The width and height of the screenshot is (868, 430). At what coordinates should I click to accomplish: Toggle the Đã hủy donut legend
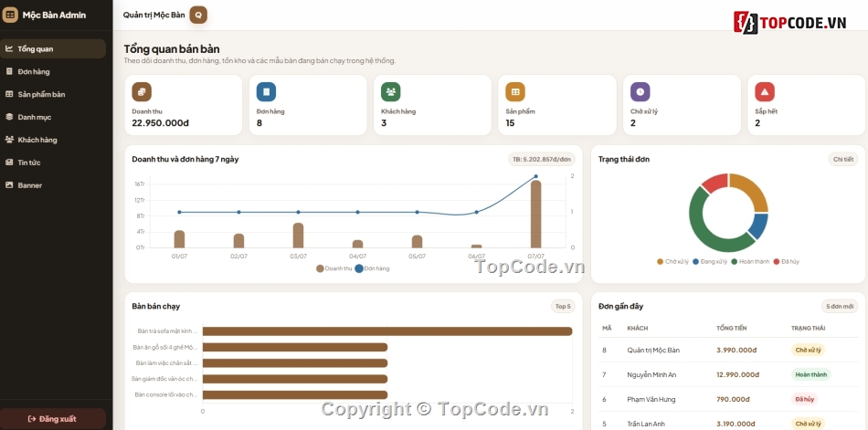coord(786,261)
